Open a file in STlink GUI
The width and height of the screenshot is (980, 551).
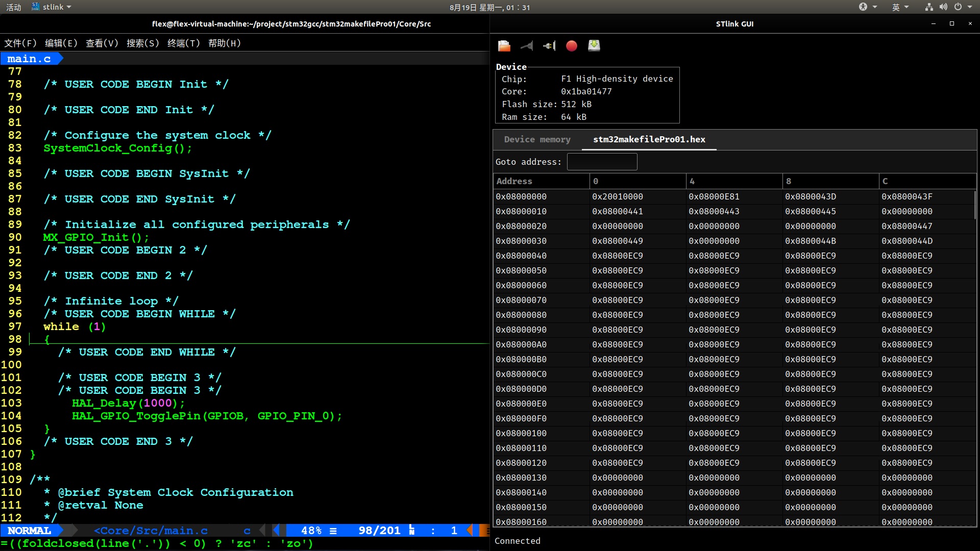(x=504, y=46)
